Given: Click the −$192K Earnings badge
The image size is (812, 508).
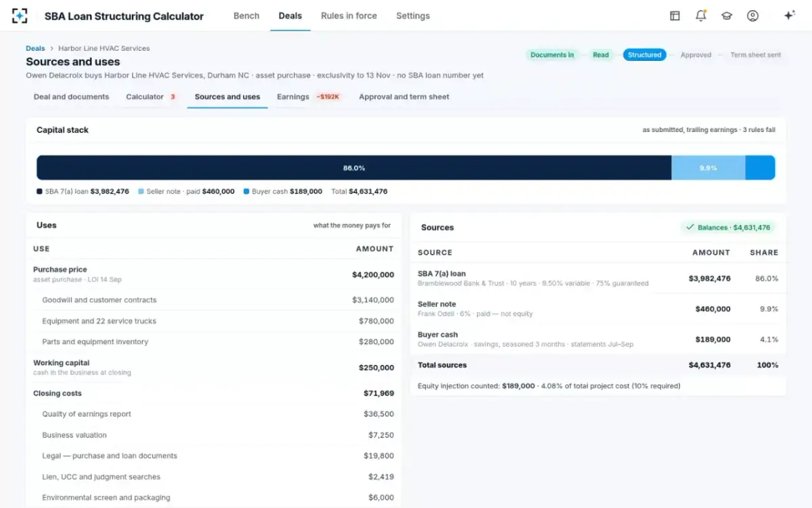Looking at the screenshot, I should coord(328,97).
